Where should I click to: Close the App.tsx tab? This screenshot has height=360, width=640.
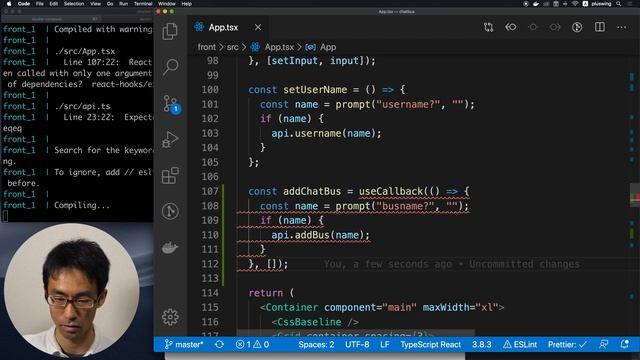click(258, 27)
